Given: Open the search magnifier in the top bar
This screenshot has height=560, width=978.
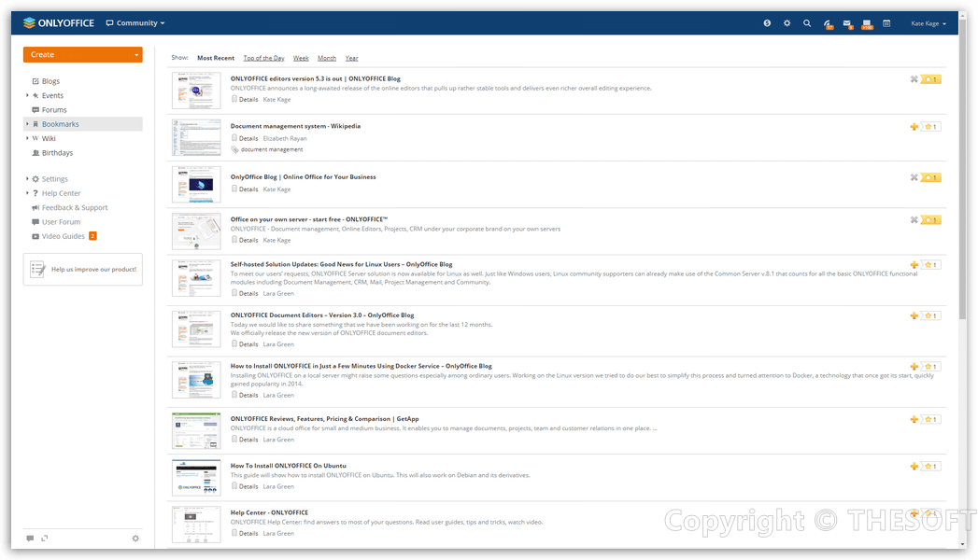Looking at the screenshot, I should click(806, 22).
